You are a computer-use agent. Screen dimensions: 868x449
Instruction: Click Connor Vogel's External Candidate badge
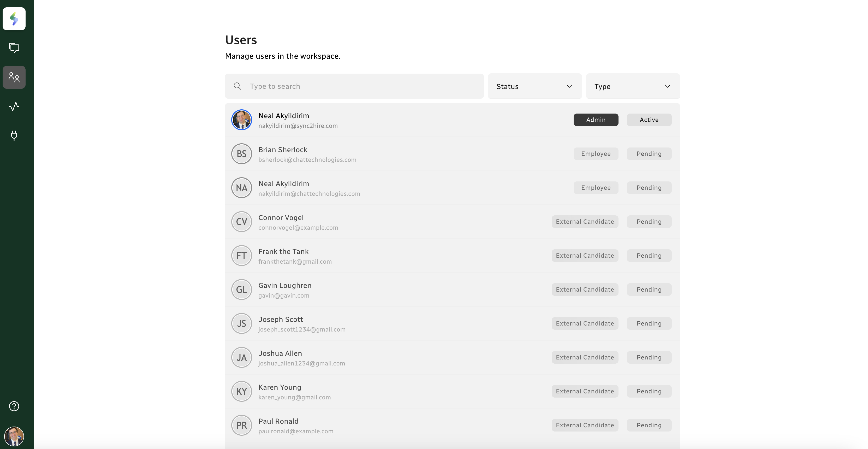click(585, 221)
